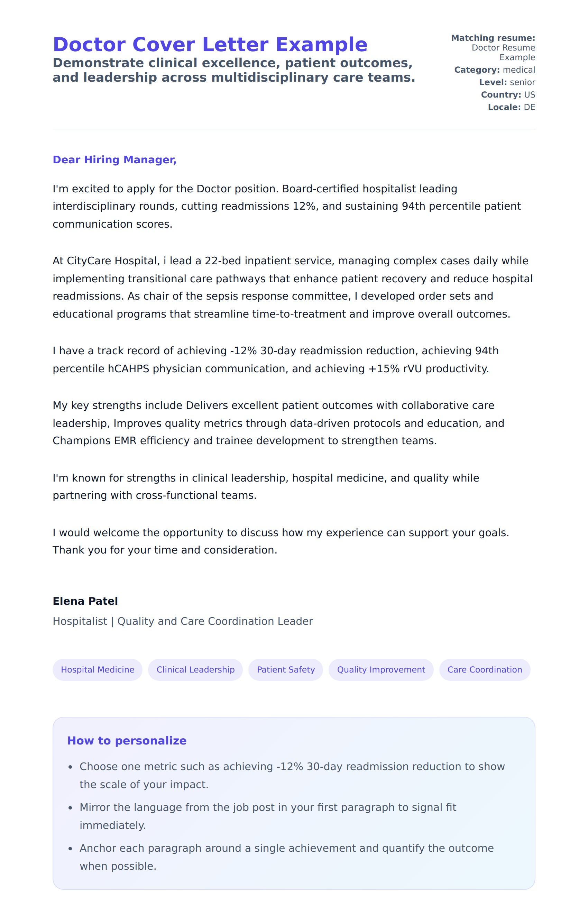Select the Quality Improvement tag
The image size is (588, 923).
(380, 670)
